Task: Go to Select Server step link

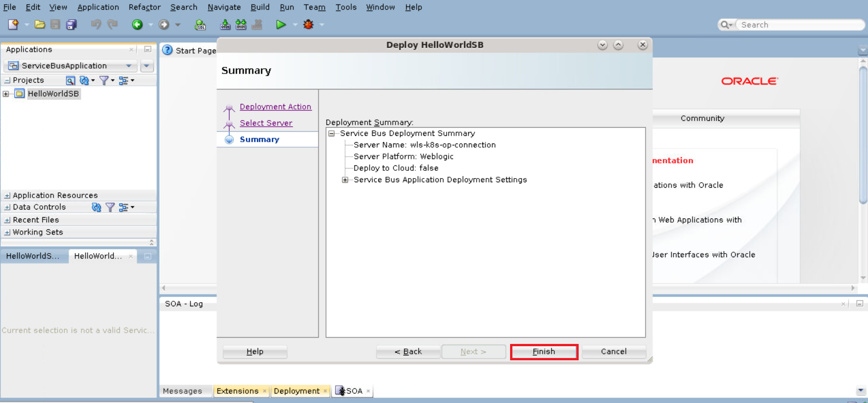Action: [x=266, y=123]
